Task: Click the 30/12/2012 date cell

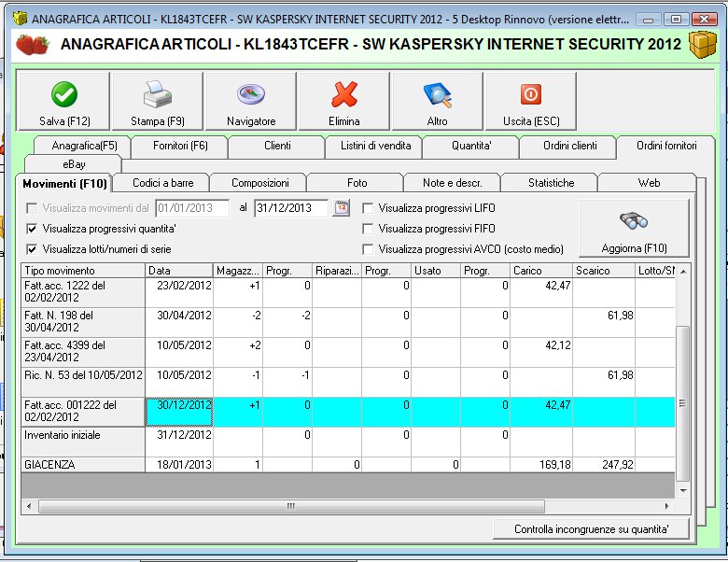Action: point(179,412)
